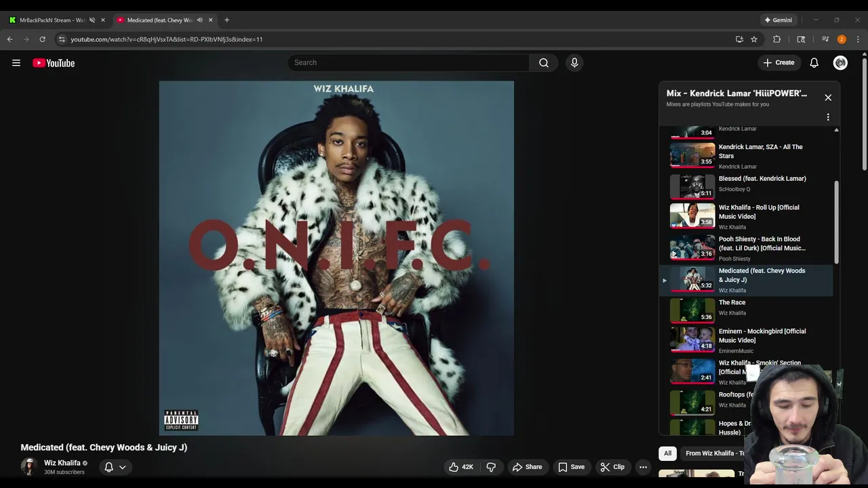
Task: Bookmark this page with star
Action: [x=754, y=39]
